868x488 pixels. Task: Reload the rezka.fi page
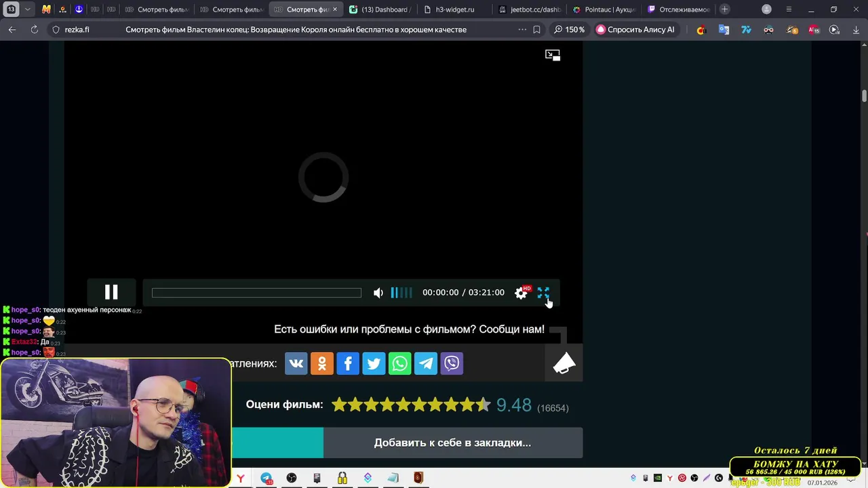click(x=35, y=30)
